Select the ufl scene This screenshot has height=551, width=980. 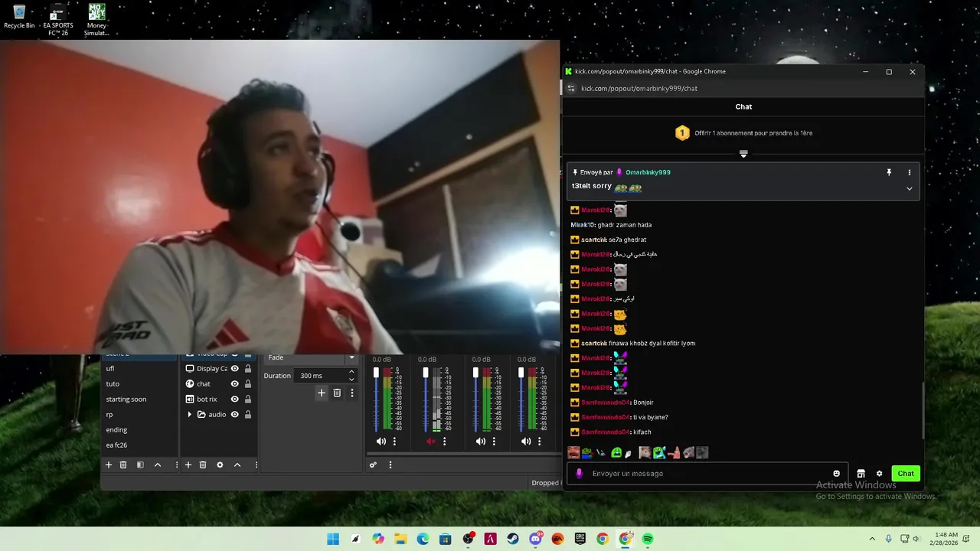140,368
